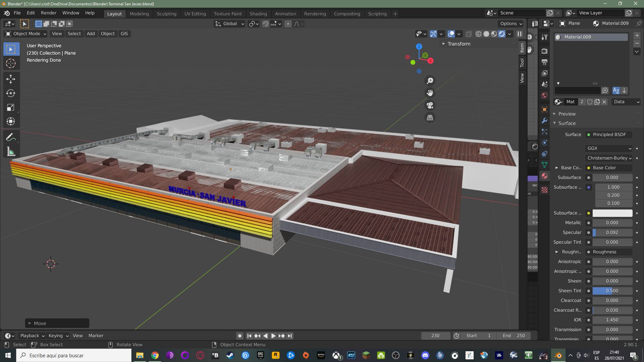This screenshot has width=644, height=362.
Task: Toggle viewport overlays display
Action: 451,34
